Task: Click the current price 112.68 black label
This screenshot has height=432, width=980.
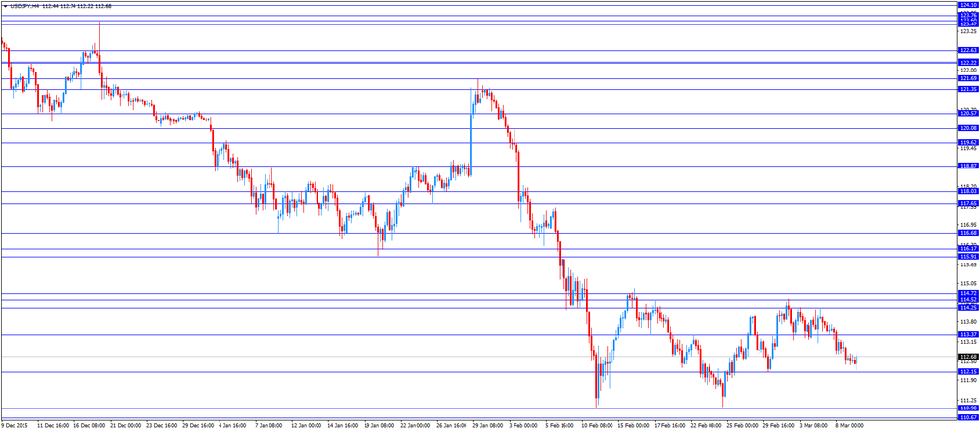Action: click(x=968, y=357)
